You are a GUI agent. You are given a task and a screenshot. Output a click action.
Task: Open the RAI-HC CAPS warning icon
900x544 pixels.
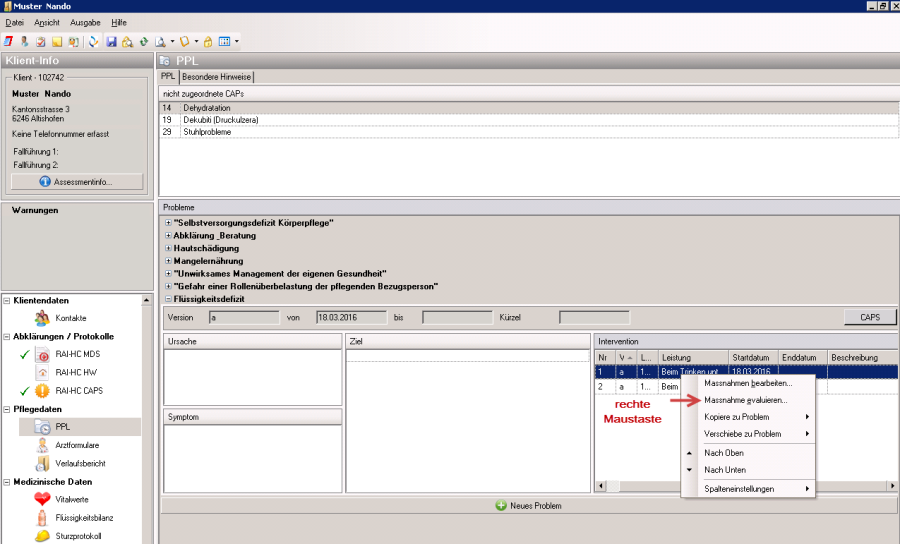click(x=42, y=391)
